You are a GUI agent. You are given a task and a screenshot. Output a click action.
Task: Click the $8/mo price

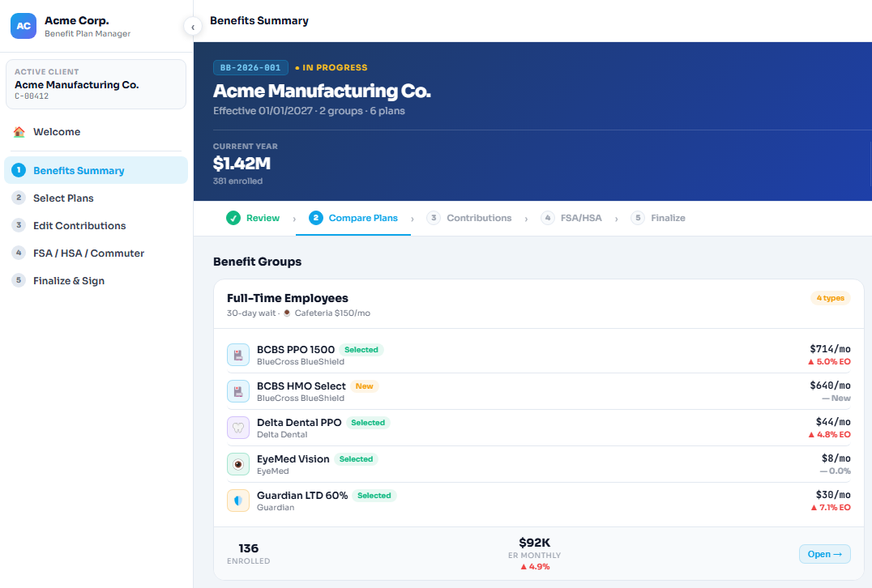click(836, 458)
